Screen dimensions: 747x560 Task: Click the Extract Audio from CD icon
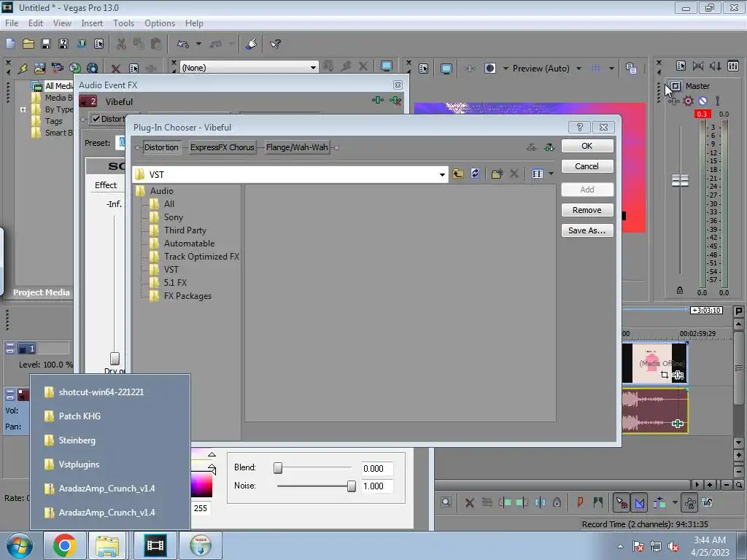point(75,68)
